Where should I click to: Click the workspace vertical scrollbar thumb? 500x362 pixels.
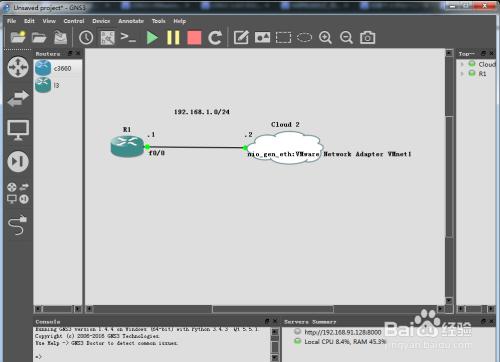pyautogui.click(x=449, y=177)
